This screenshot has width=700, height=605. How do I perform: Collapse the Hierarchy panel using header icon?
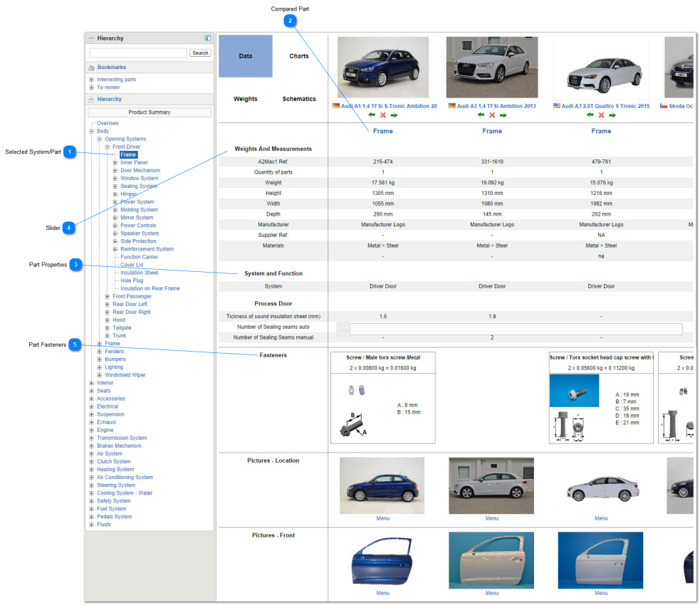coord(208,38)
